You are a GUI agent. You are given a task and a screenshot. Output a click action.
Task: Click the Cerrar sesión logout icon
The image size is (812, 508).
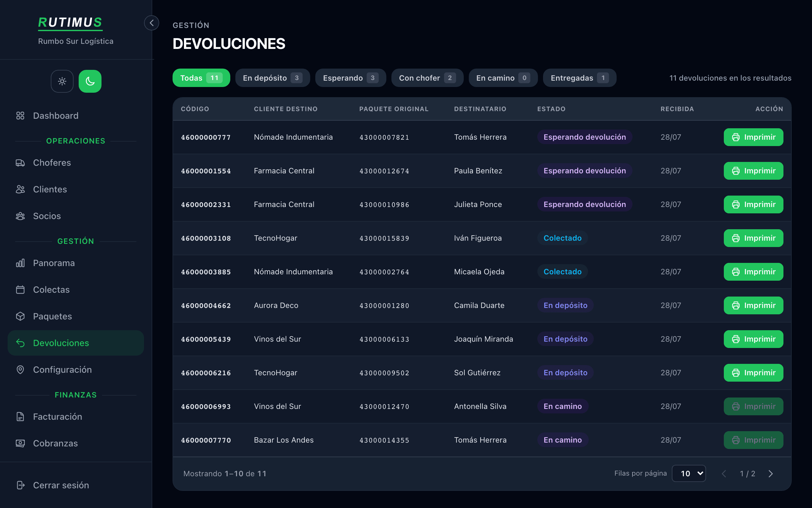coord(21,485)
